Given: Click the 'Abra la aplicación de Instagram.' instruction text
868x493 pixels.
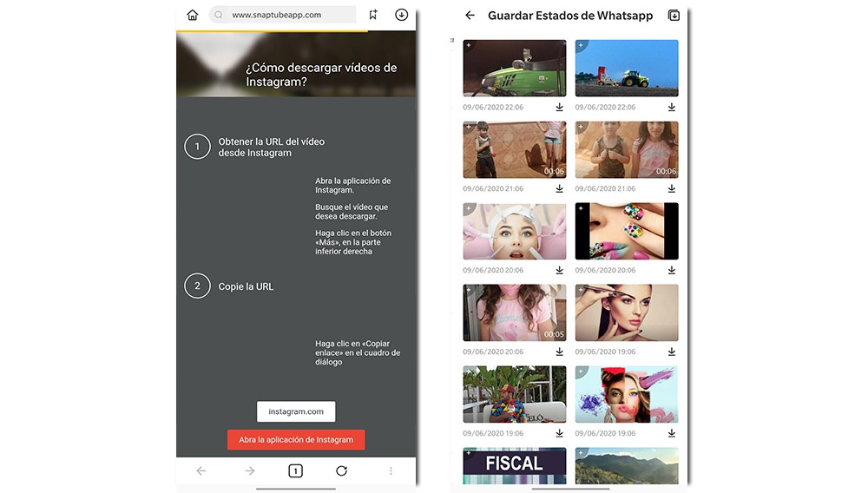Looking at the screenshot, I should (x=352, y=186).
